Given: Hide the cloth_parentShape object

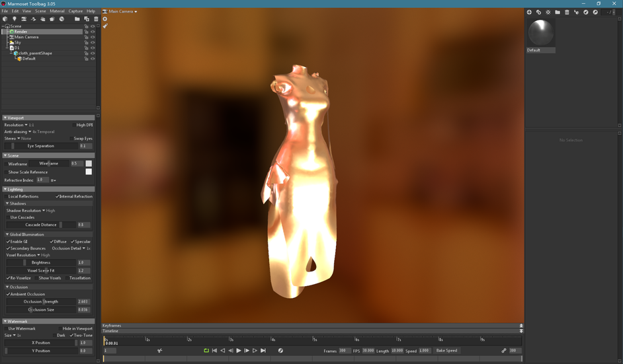Looking at the screenshot, I should [93, 54].
